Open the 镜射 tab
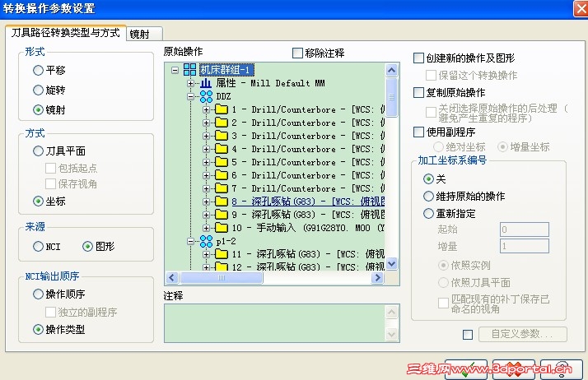Image resolution: width=588 pixels, height=380 pixels. tap(144, 34)
